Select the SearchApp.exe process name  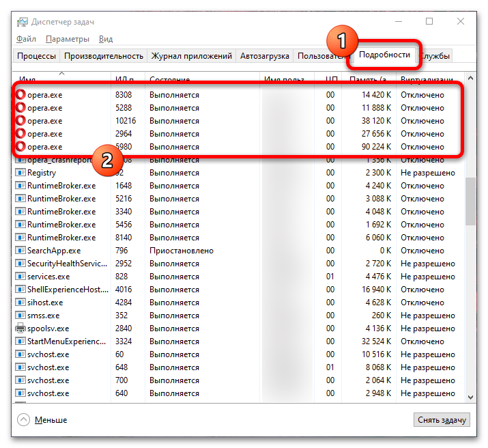(x=54, y=251)
